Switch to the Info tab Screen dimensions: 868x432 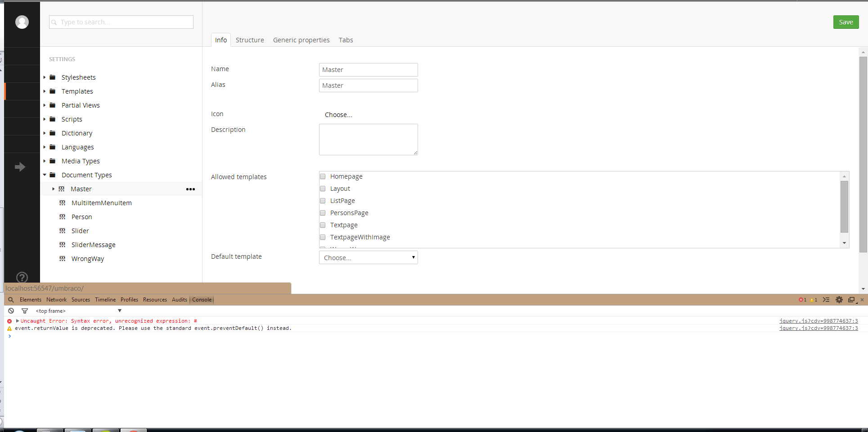(x=221, y=40)
